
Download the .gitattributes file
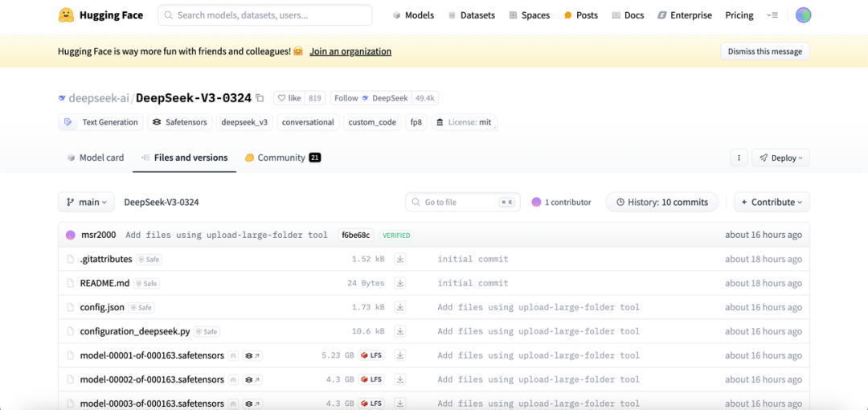400,259
